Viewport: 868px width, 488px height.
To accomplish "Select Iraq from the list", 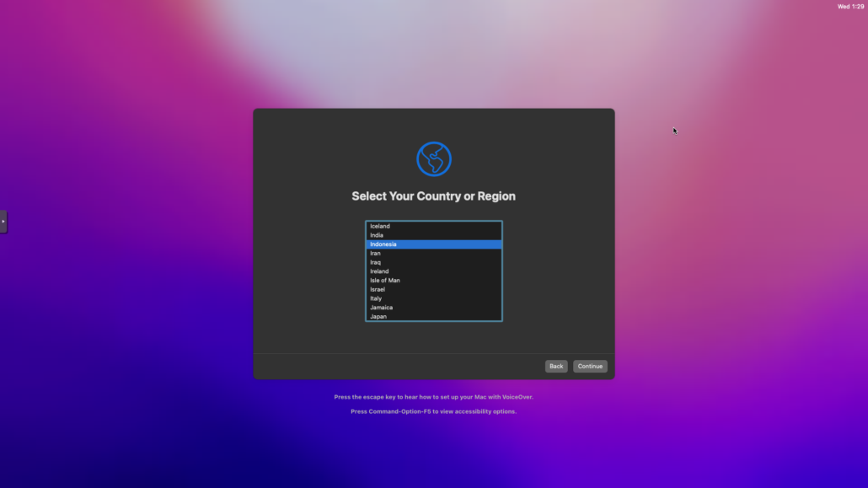I will 433,262.
